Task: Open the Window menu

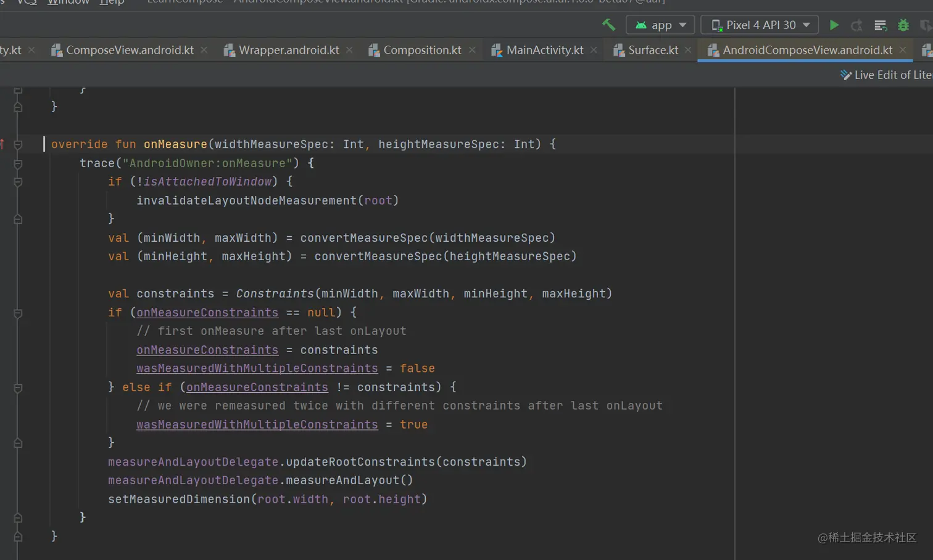Action: point(68,2)
